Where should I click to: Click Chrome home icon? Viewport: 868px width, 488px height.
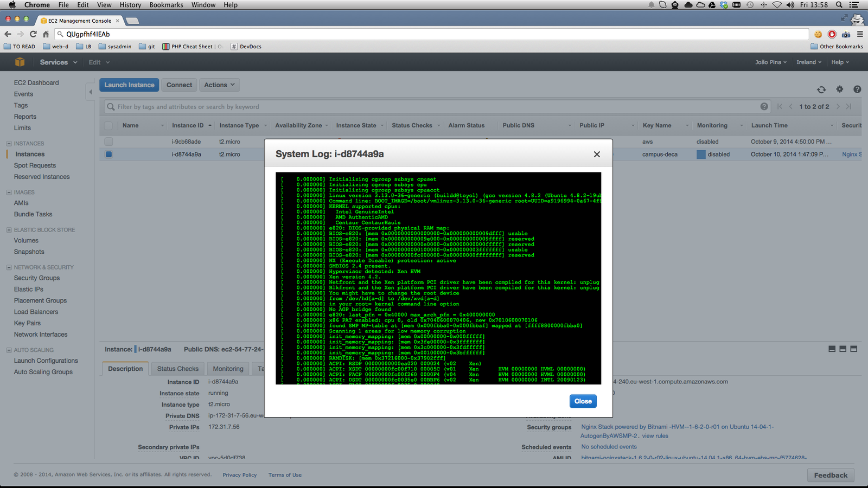[x=46, y=34]
